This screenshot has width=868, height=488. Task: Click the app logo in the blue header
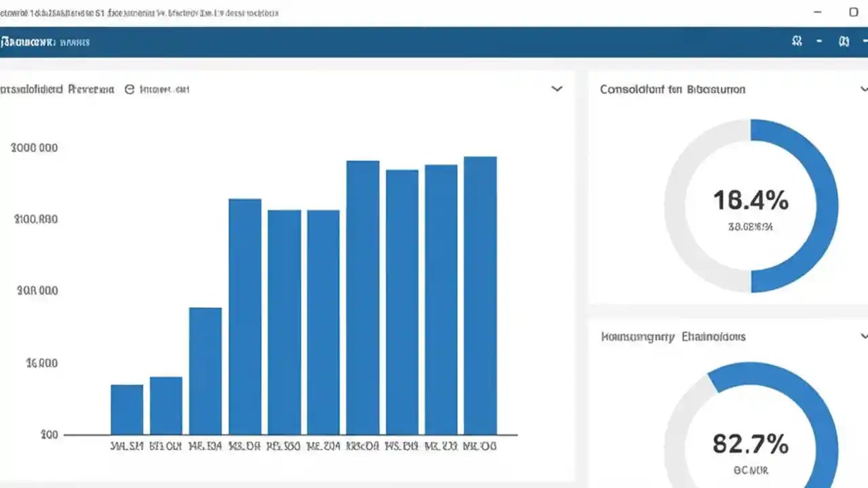tap(27, 41)
